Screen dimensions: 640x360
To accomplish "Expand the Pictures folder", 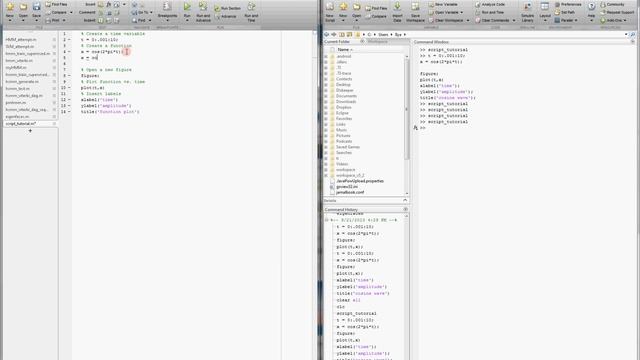I will tap(326, 136).
